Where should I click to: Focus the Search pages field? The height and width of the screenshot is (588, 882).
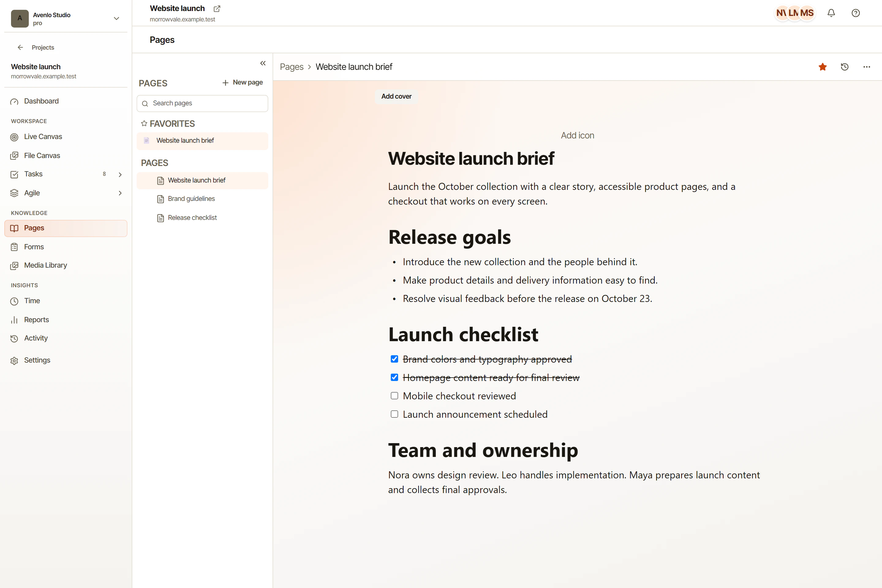(x=202, y=104)
